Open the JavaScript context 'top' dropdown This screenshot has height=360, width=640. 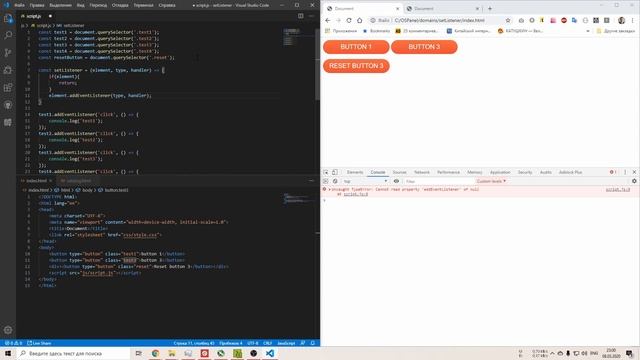point(365,181)
